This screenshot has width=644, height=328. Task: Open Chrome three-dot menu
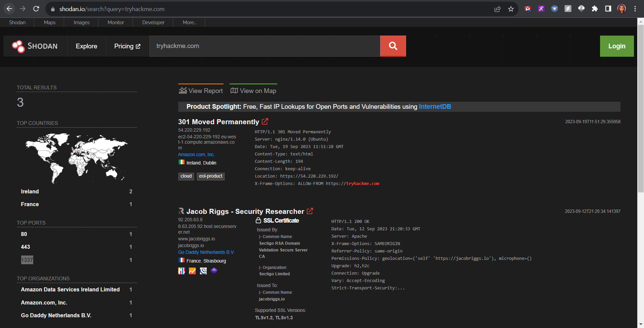[635, 9]
